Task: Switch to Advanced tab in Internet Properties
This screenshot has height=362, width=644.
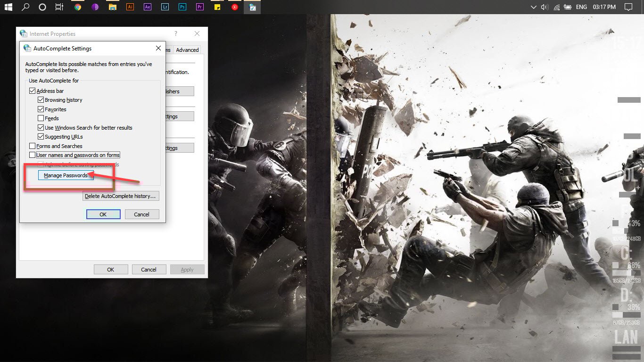Action: coord(187,50)
